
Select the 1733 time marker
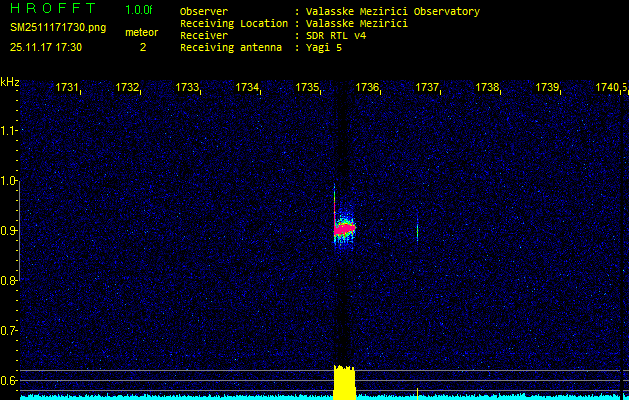coord(187,88)
